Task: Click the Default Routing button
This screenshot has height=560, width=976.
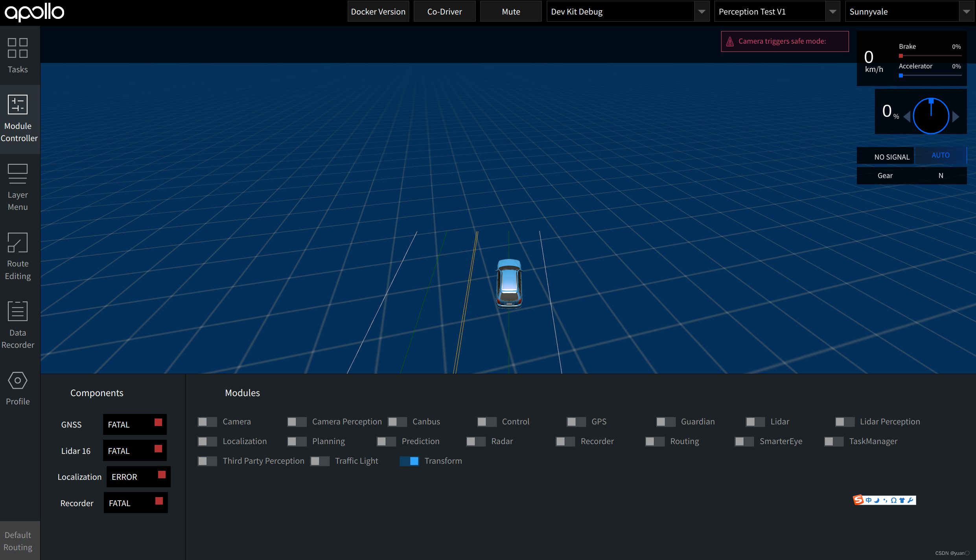Action: click(18, 541)
